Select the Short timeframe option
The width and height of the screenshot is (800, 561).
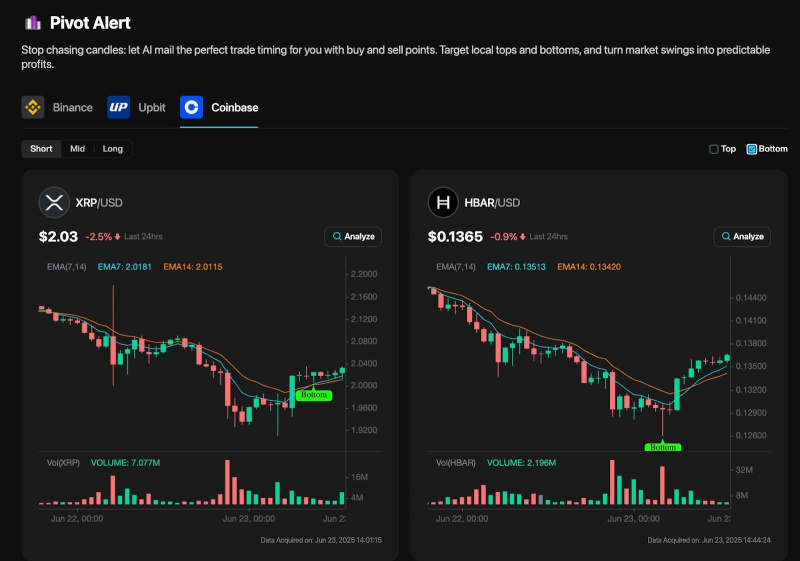41,149
